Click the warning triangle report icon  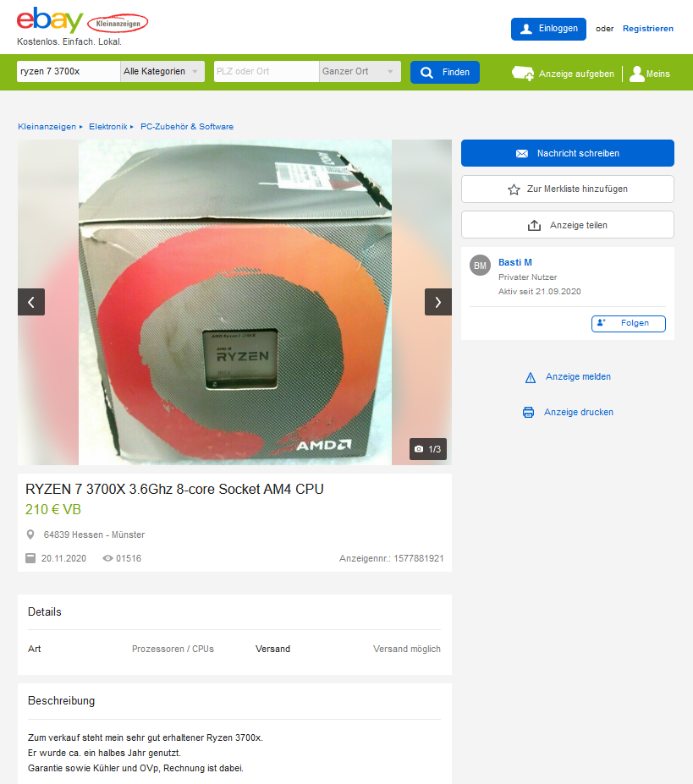coord(531,377)
